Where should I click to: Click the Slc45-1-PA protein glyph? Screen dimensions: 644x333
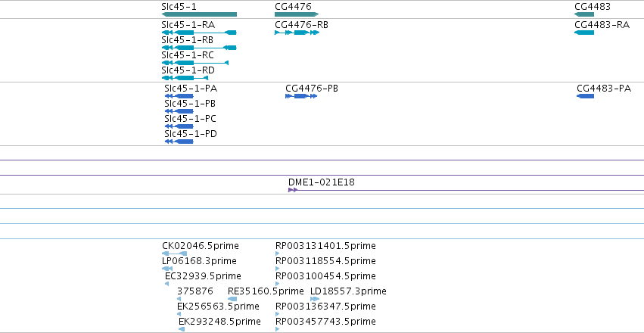coord(179,96)
